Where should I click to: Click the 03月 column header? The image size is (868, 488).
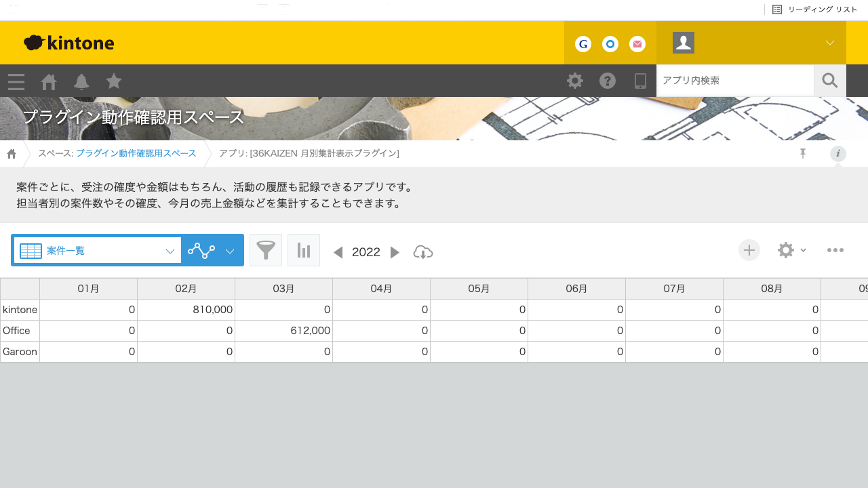pyautogui.click(x=284, y=289)
